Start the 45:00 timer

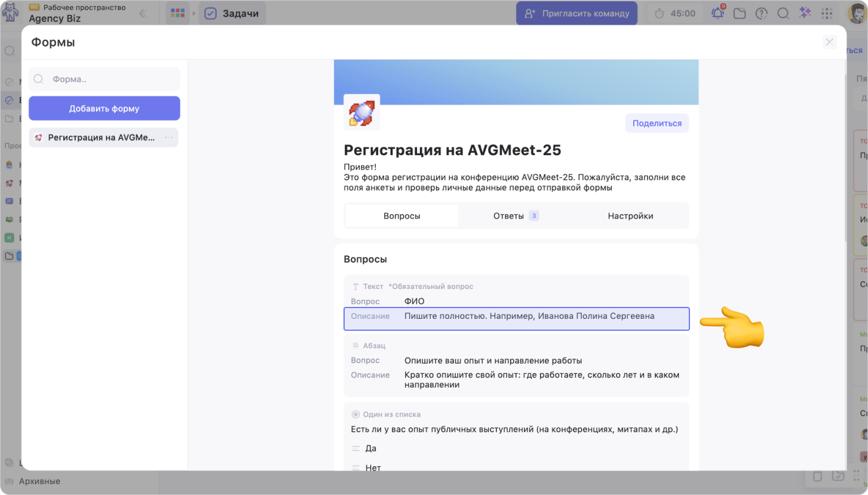click(676, 13)
